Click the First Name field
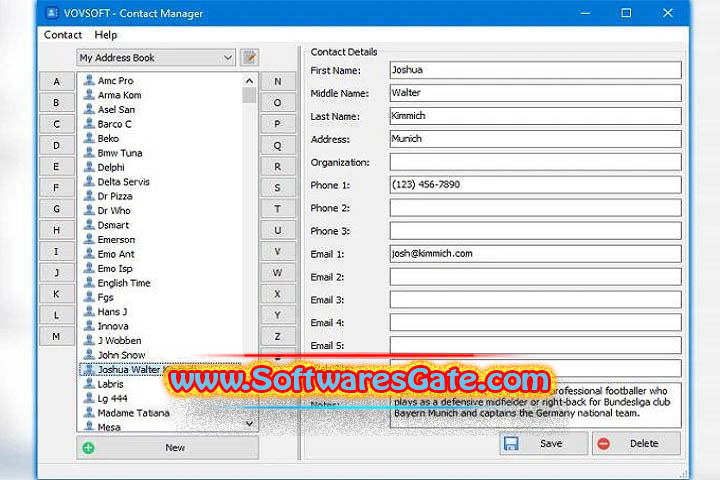Viewport: 720px width, 480px height. point(535,70)
